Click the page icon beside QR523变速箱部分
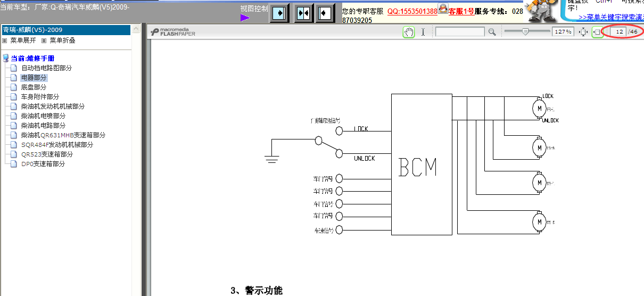The width and height of the screenshot is (644, 296). 14,154
